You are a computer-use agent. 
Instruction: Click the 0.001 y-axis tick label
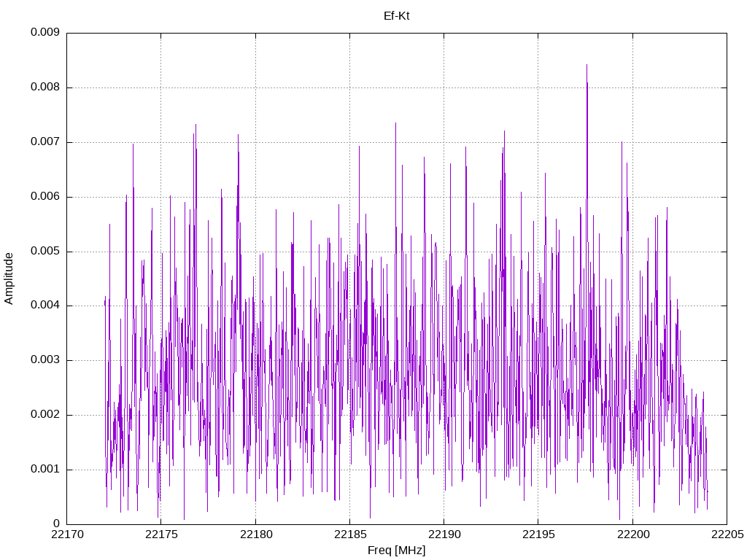(x=45, y=470)
